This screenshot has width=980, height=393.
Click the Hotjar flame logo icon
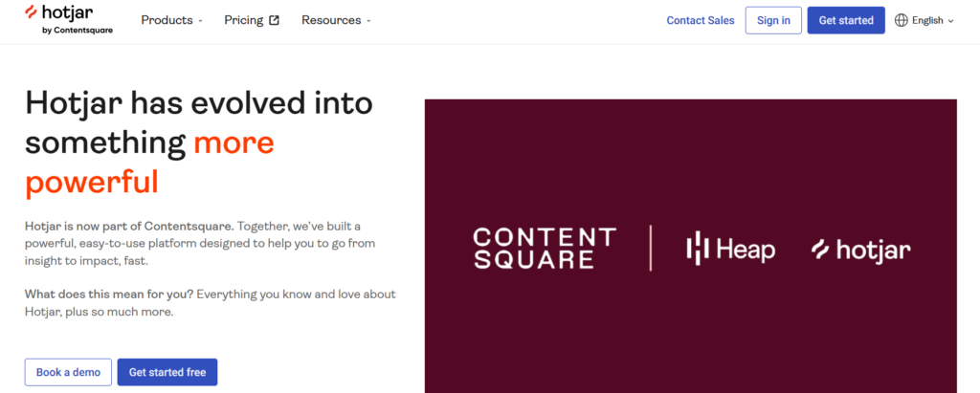point(32,11)
